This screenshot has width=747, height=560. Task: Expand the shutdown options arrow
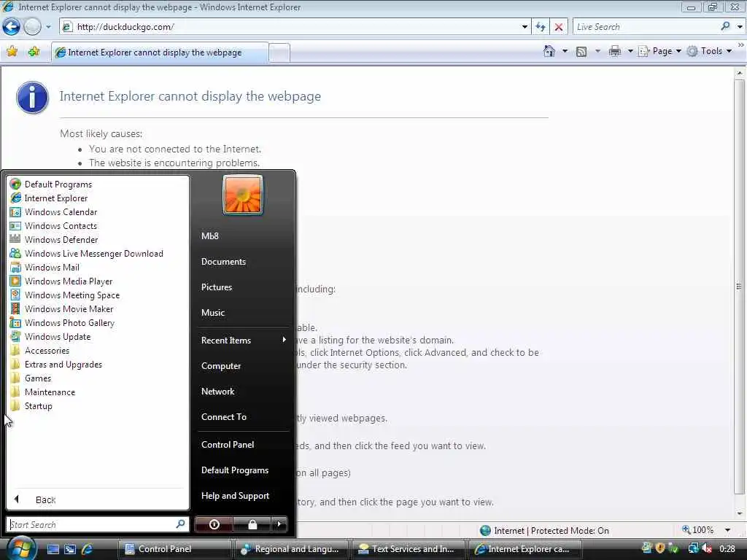point(279,524)
